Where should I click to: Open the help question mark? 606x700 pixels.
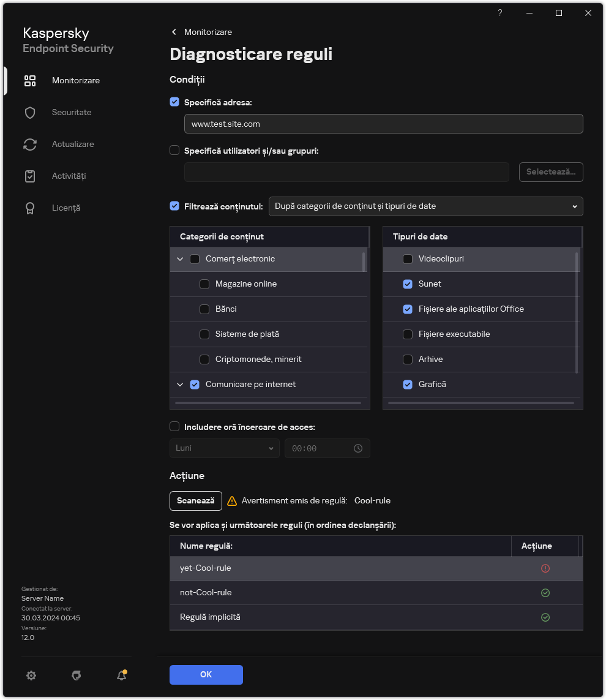point(499,13)
